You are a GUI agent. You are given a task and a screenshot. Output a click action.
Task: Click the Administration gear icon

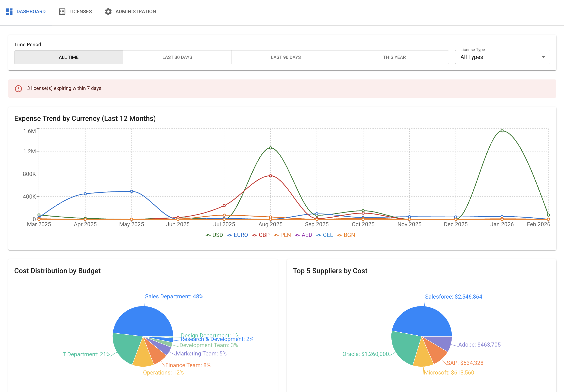coord(108,12)
